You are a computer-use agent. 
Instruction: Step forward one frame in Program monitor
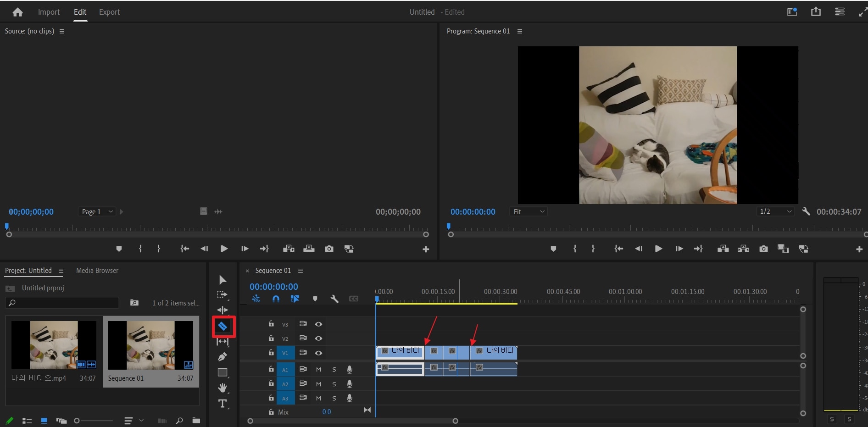(x=679, y=249)
